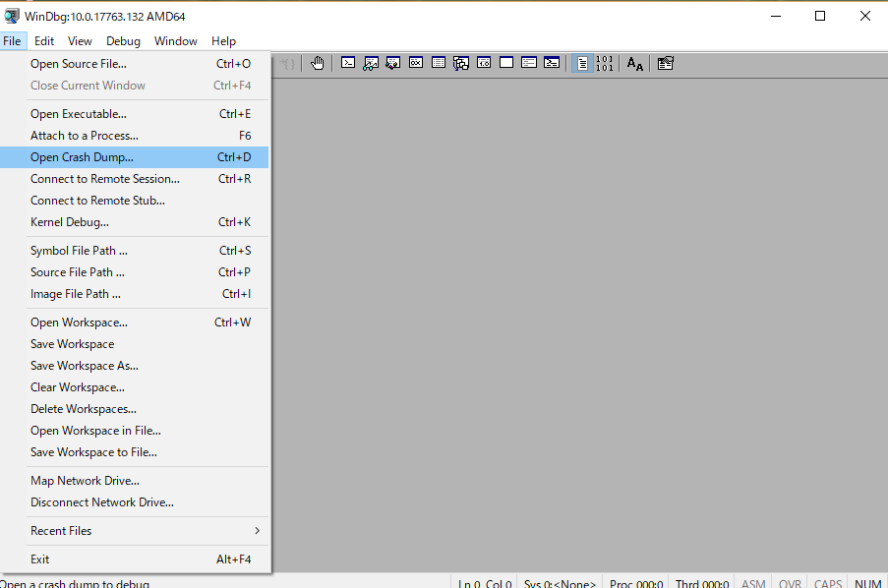Select Exit from File menu
888x588 pixels.
click(x=134, y=559)
